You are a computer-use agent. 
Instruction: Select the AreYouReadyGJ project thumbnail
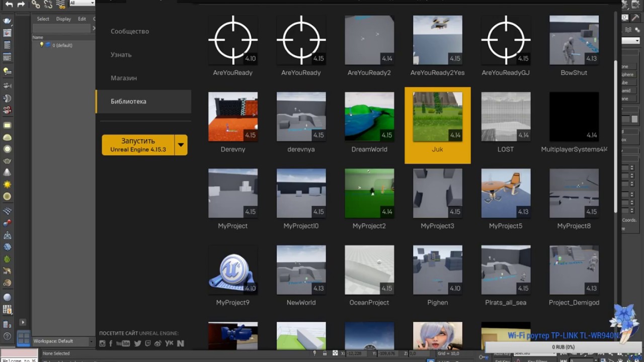506,40
